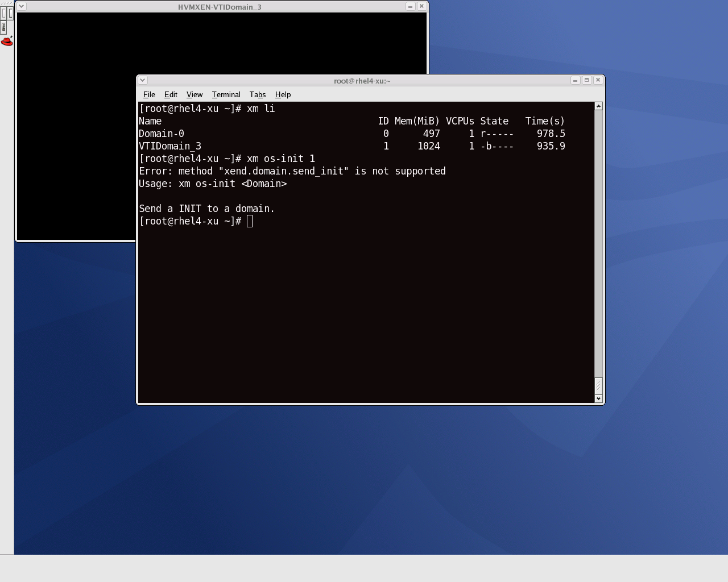Image resolution: width=728 pixels, height=582 pixels.
Task: Open the File menu in terminal
Action: pos(149,94)
